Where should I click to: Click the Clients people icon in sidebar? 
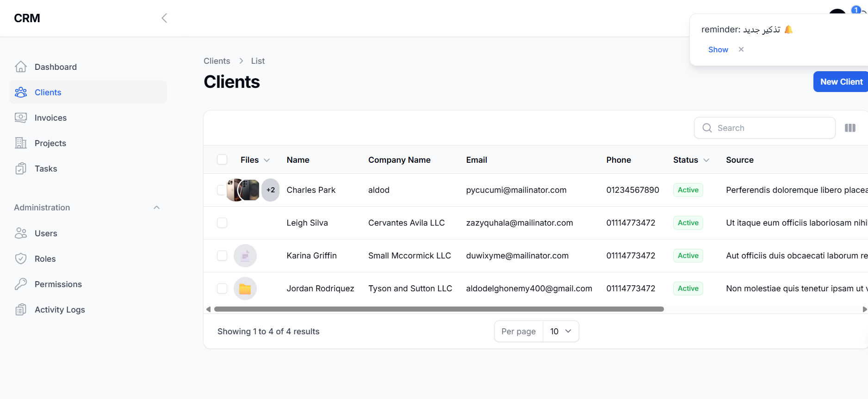[21, 92]
